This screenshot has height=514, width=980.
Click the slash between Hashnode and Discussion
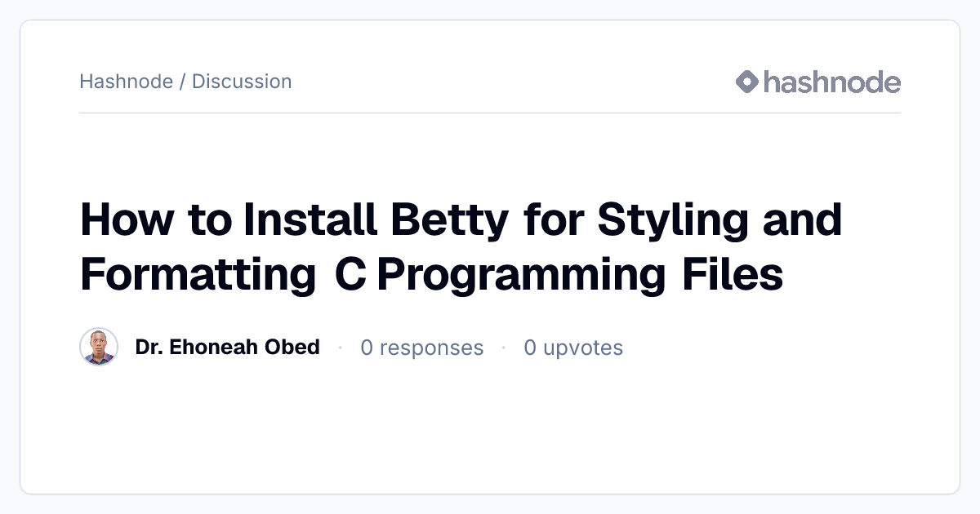click(182, 82)
